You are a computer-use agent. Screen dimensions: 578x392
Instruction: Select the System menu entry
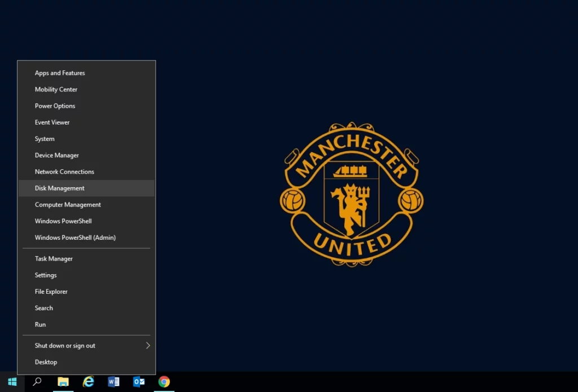pyautogui.click(x=45, y=139)
